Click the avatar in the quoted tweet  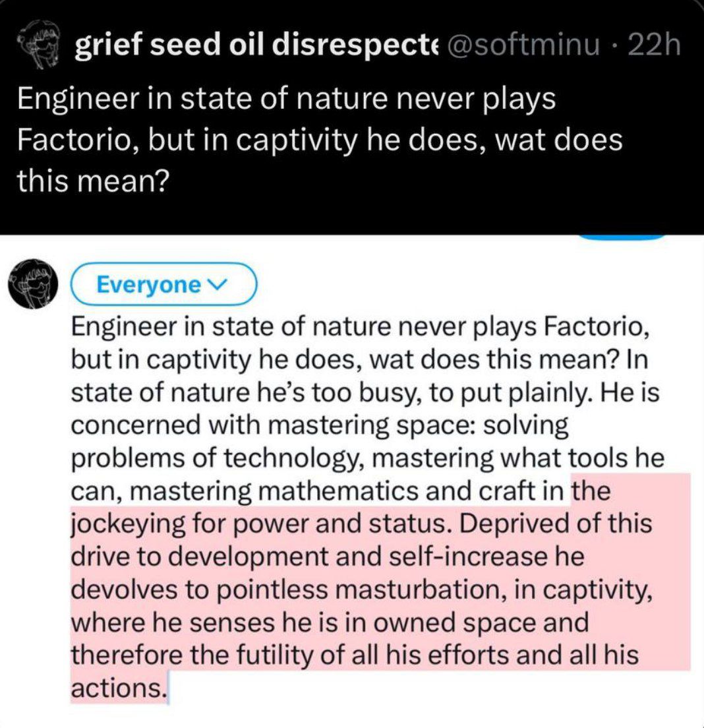point(40,46)
